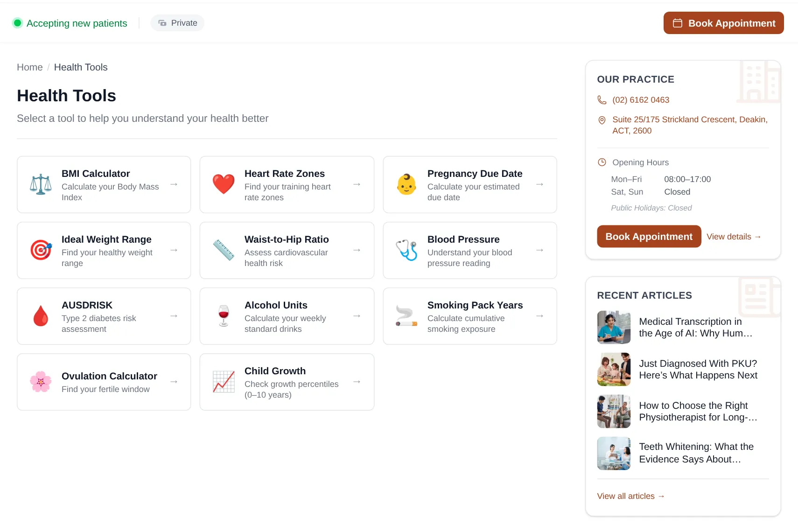Go to Home breadcrumb
This screenshot has width=798, height=532.
pyautogui.click(x=30, y=67)
